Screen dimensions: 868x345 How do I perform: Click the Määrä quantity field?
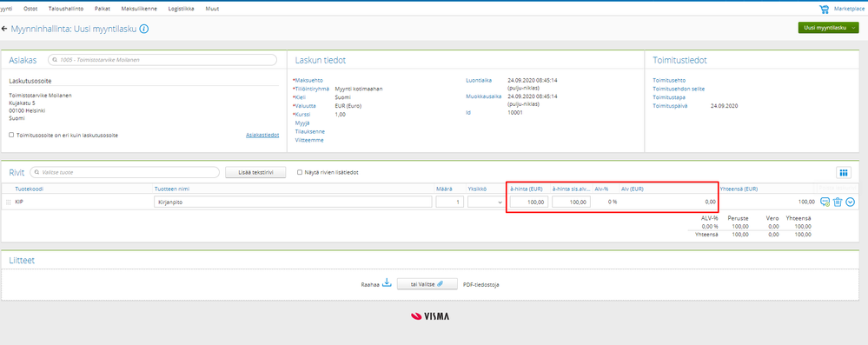point(449,202)
